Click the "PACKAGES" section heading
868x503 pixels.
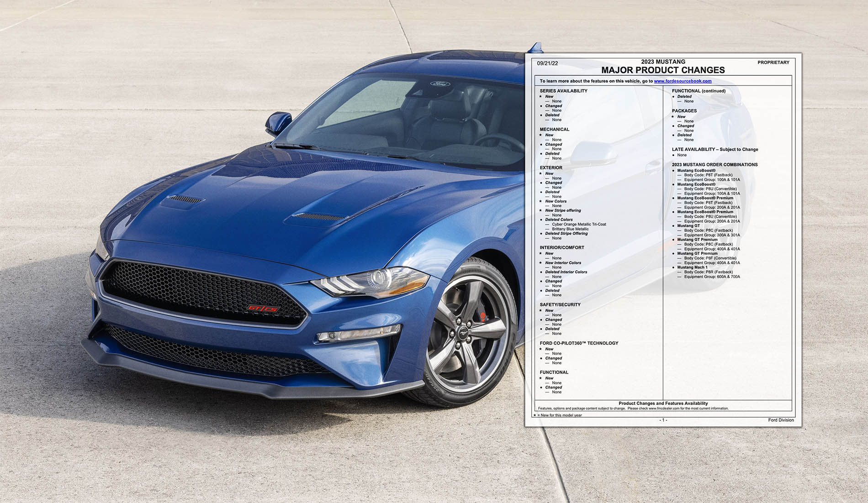684,111
